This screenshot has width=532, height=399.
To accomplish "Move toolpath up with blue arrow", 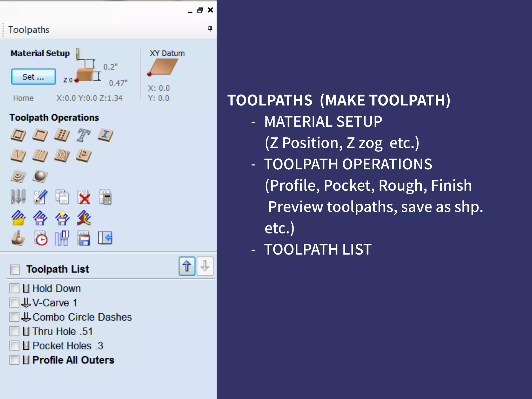I will (187, 266).
